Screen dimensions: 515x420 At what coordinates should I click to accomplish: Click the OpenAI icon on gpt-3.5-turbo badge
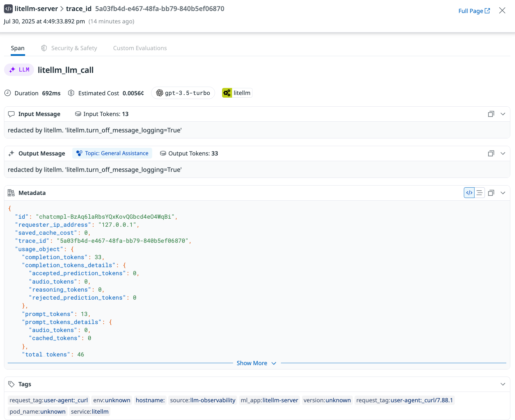(160, 93)
